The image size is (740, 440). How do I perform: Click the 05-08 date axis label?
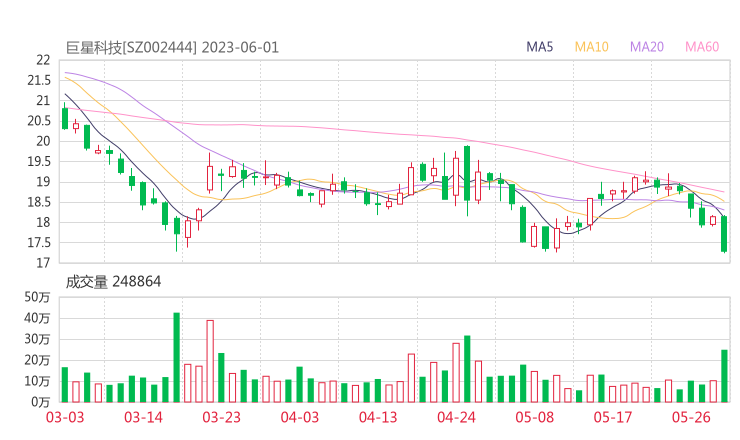click(535, 417)
